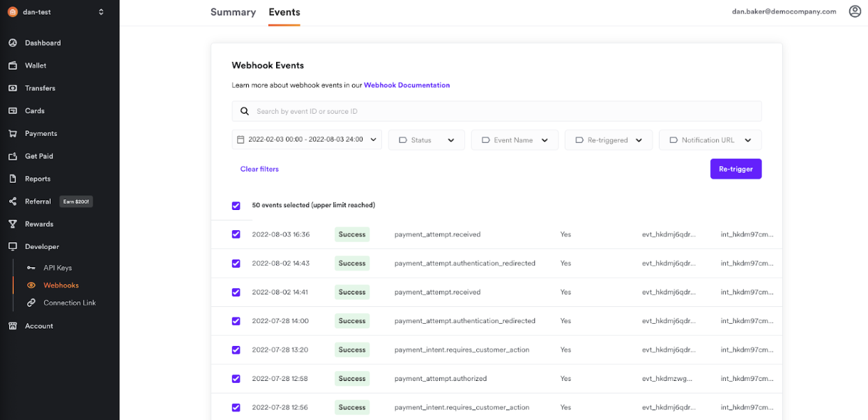Open the Notification URL dropdown

coord(710,140)
